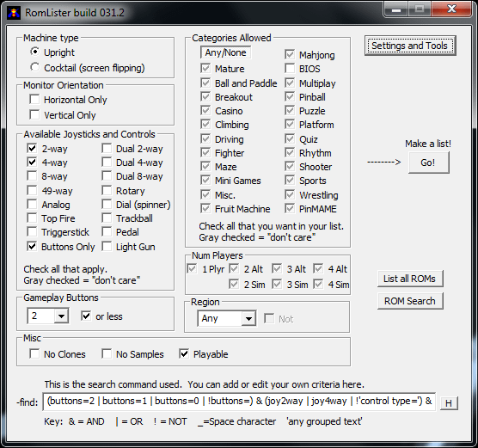The image size is (478, 448).
Task: Toggle the Platform category checkbox
Action: click(x=290, y=125)
